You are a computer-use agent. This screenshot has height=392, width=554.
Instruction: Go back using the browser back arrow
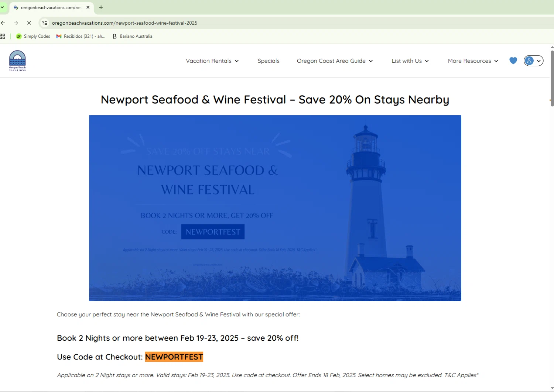coord(3,23)
